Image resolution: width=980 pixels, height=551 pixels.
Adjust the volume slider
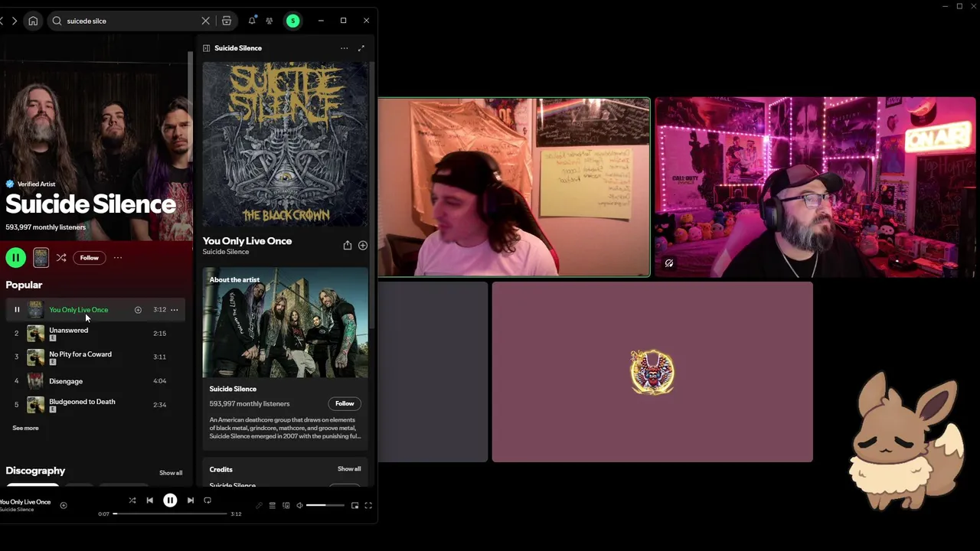coord(325,505)
